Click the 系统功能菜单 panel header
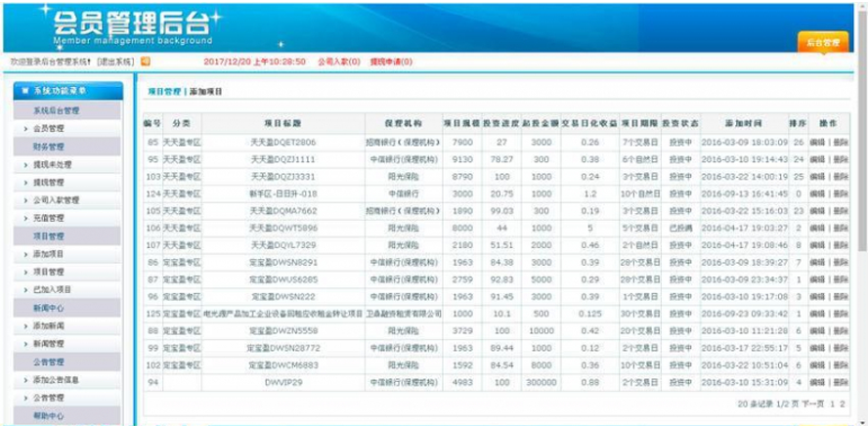 [x=68, y=91]
